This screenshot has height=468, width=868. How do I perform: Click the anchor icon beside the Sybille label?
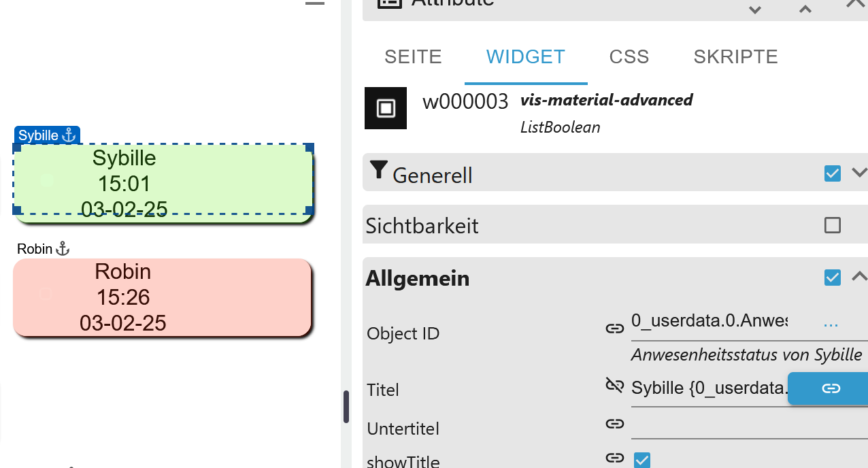pyautogui.click(x=69, y=135)
